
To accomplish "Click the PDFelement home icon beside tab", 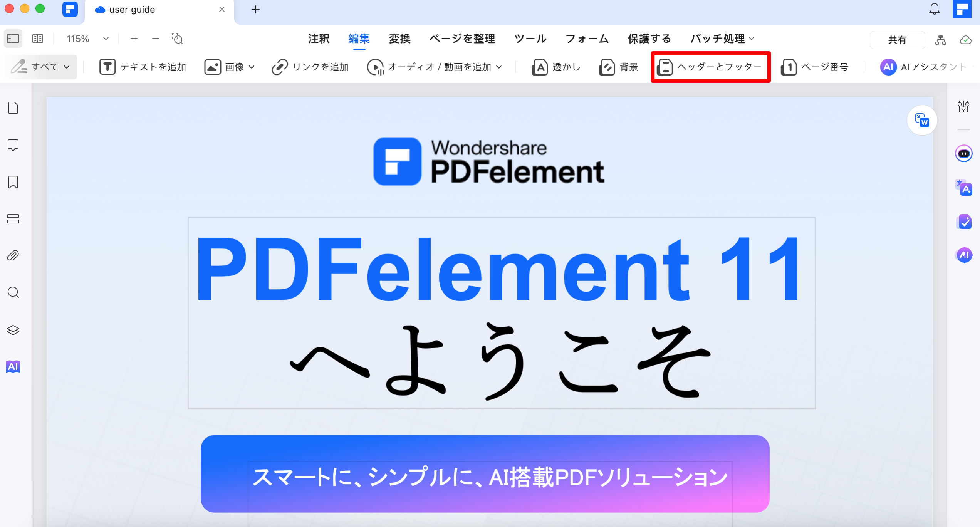I will 70,9.
